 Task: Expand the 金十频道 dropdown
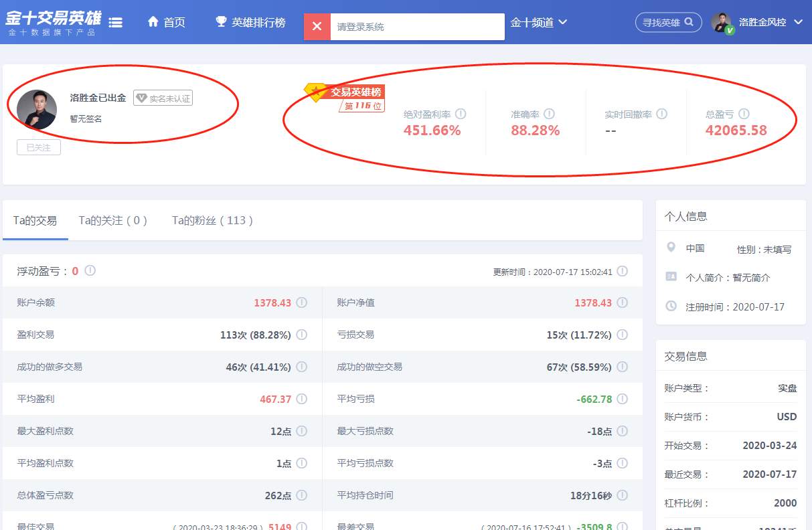[x=539, y=22]
